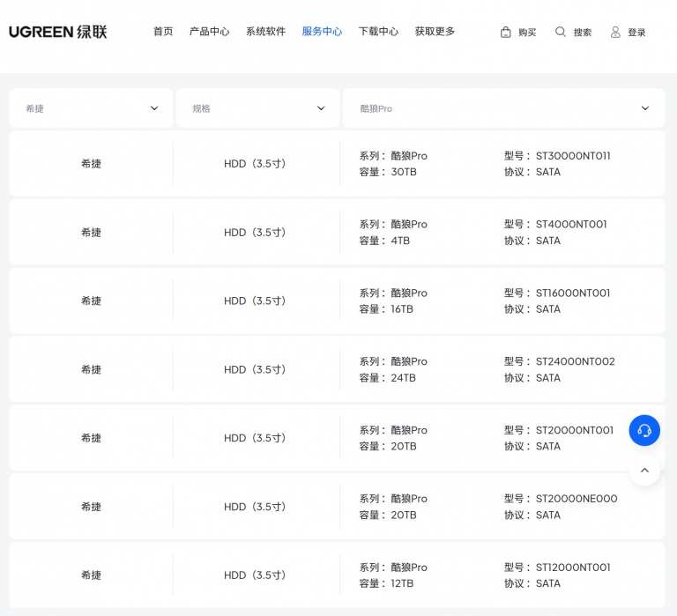The height and width of the screenshot is (616, 677).
Task: Open the blue customer service headset button
Action: (x=644, y=430)
